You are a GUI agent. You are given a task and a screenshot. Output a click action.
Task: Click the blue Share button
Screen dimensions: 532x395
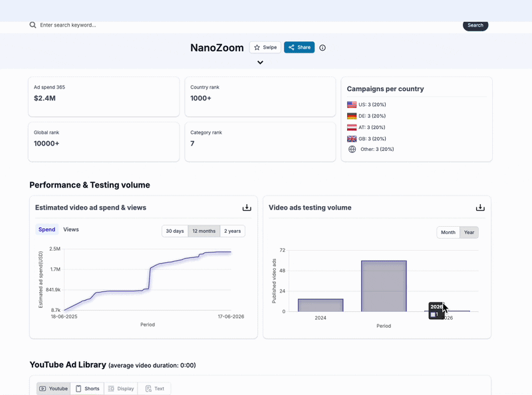click(299, 47)
